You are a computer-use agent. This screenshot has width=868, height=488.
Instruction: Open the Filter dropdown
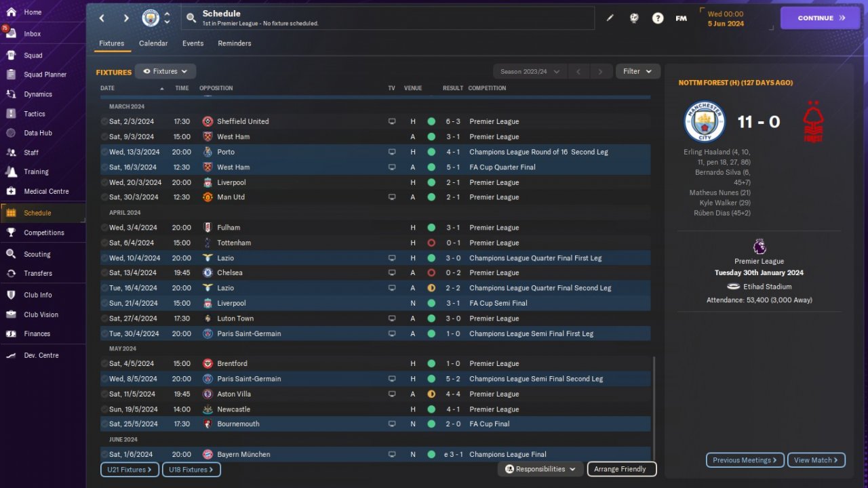[x=637, y=71]
